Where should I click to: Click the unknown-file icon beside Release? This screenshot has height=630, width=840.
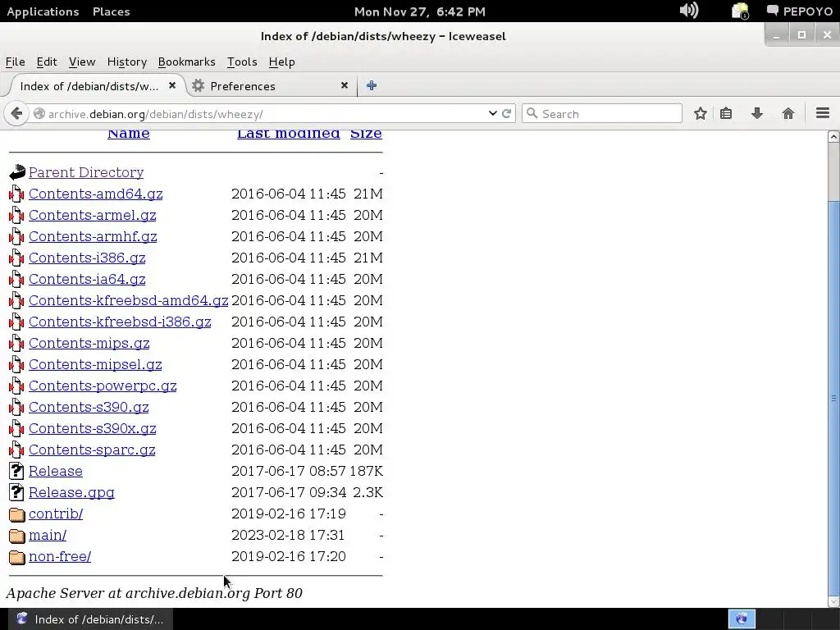[16, 472]
